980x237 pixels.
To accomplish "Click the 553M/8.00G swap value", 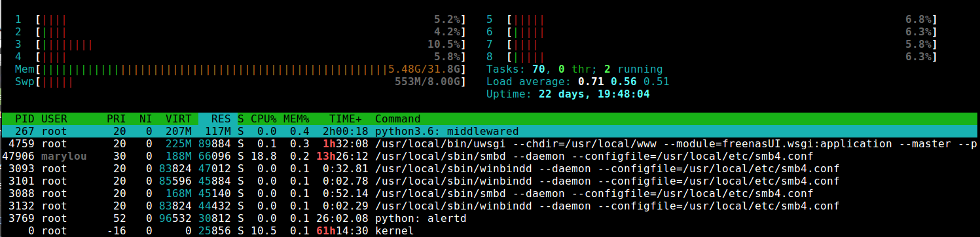I will [x=427, y=82].
